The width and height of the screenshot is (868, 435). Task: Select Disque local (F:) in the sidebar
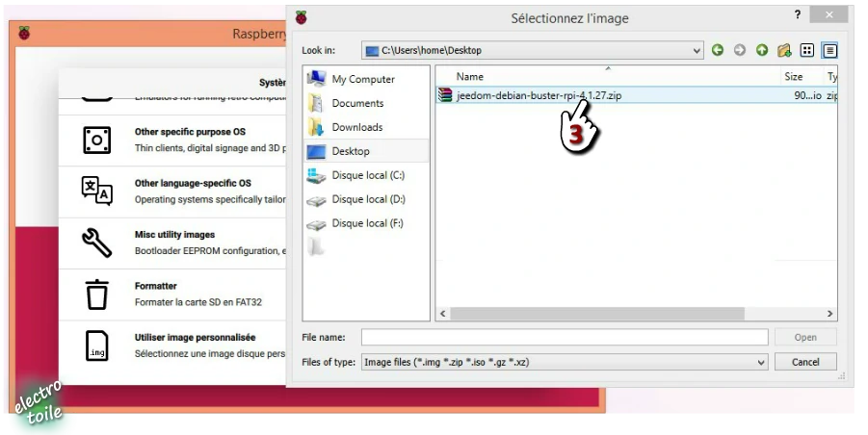(366, 224)
